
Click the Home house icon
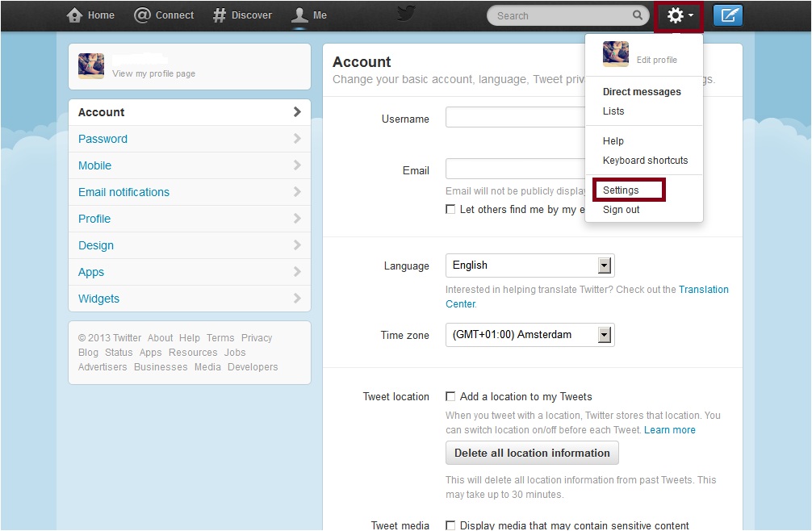pos(74,15)
